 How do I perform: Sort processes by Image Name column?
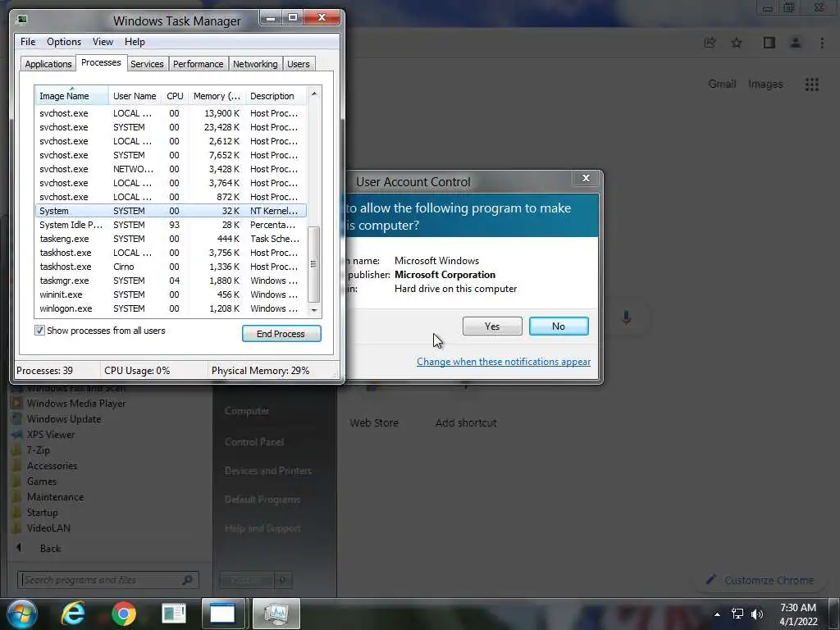click(71, 96)
